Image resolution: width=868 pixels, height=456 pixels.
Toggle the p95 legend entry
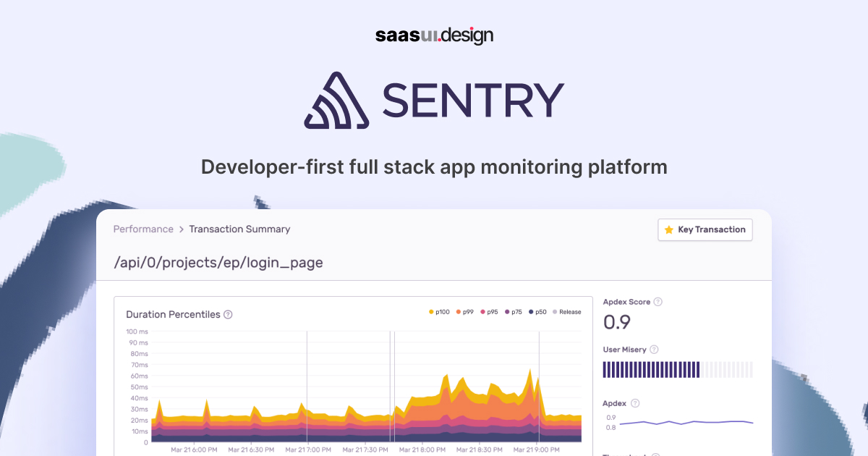point(490,311)
